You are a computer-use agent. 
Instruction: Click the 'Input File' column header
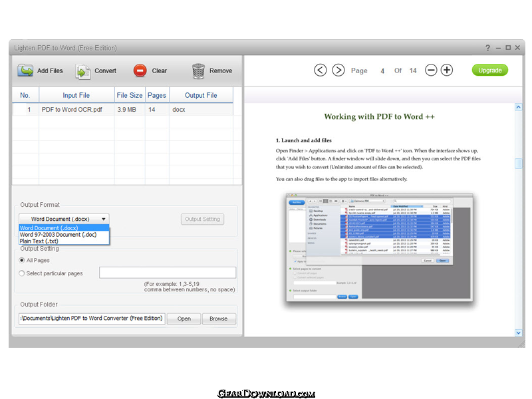76,95
